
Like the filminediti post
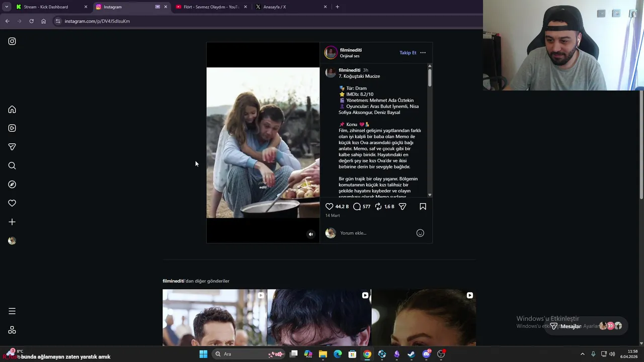coord(329,207)
